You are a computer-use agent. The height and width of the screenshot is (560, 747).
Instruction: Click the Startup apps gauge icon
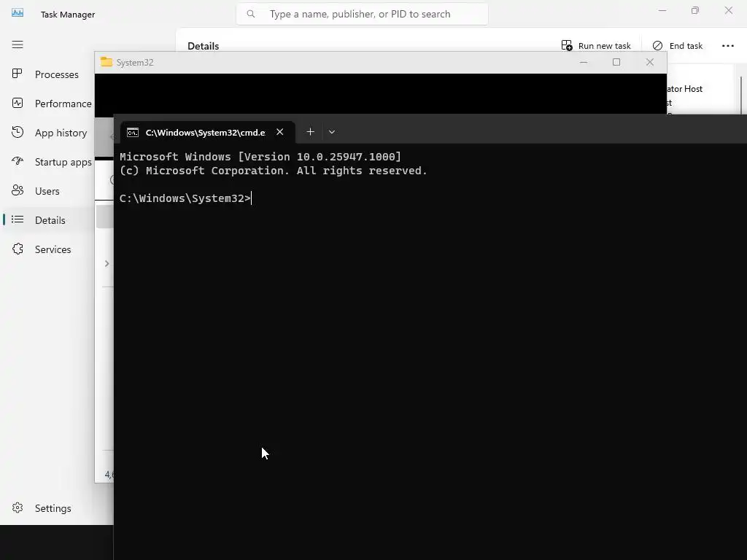pos(18,161)
